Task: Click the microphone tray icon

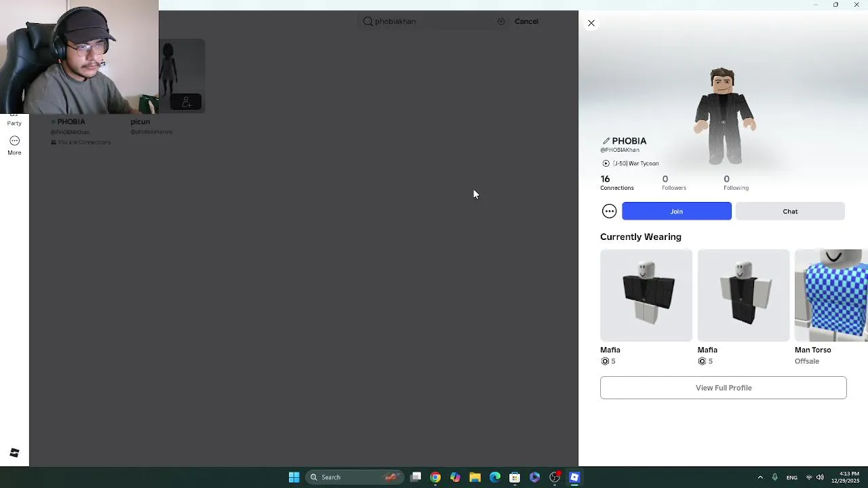Action: [x=774, y=477]
